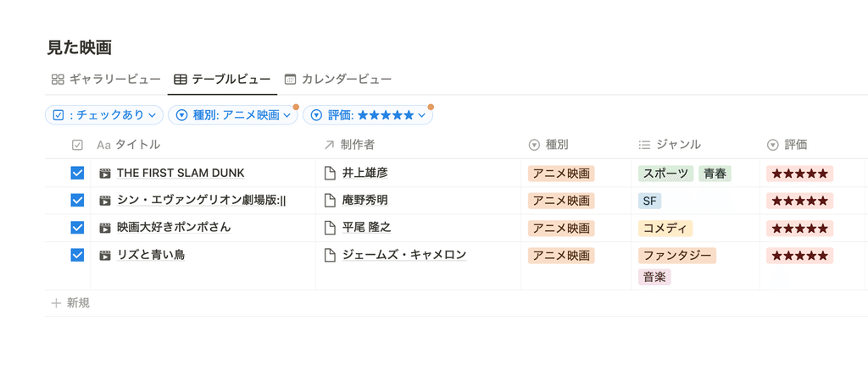
Task: Open the 評価 star rating filter dropdown
Action: pyautogui.click(x=368, y=115)
